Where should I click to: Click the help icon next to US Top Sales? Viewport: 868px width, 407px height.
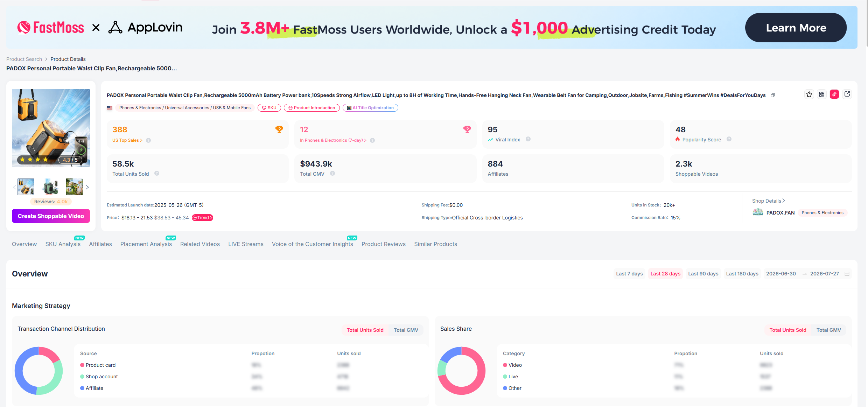(x=148, y=140)
